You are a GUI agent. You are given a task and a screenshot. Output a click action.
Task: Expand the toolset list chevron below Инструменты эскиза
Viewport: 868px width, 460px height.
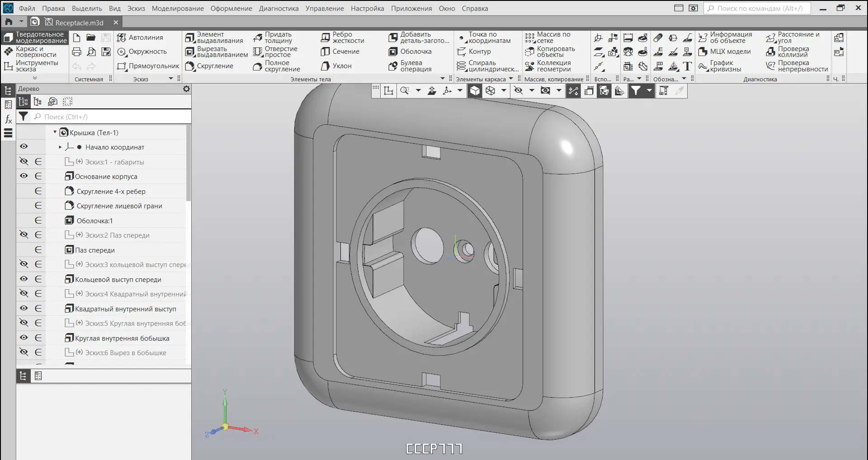coord(35,78)
